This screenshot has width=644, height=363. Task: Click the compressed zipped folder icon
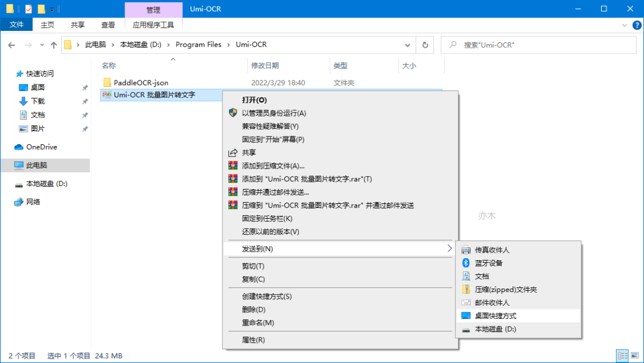coord(466,289)
